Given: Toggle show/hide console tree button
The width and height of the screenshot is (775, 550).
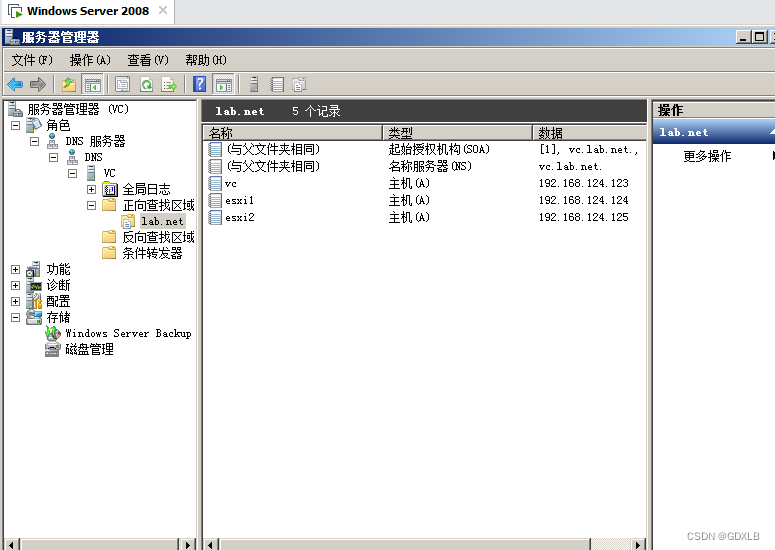Looking at the screenshot, I should click(92, 85).
